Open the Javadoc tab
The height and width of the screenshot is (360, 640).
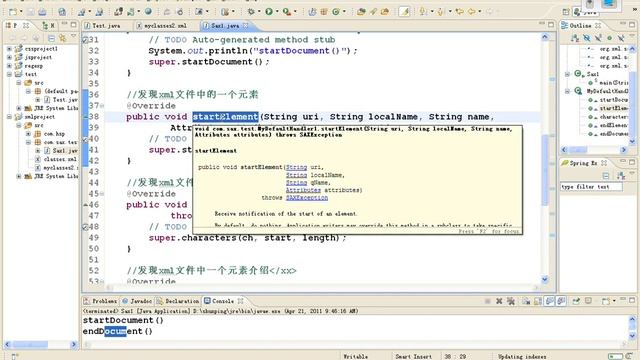tap(138, 301)
